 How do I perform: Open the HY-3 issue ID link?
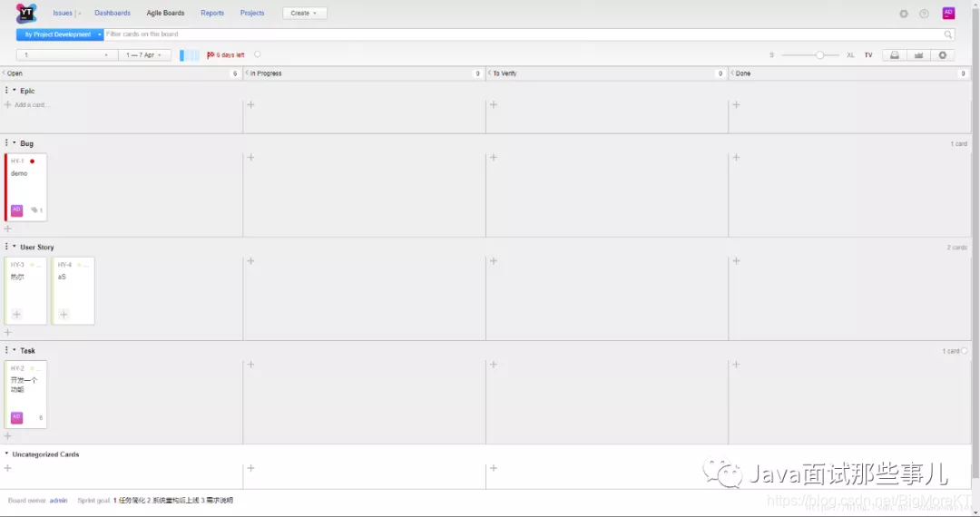[17, 265]
